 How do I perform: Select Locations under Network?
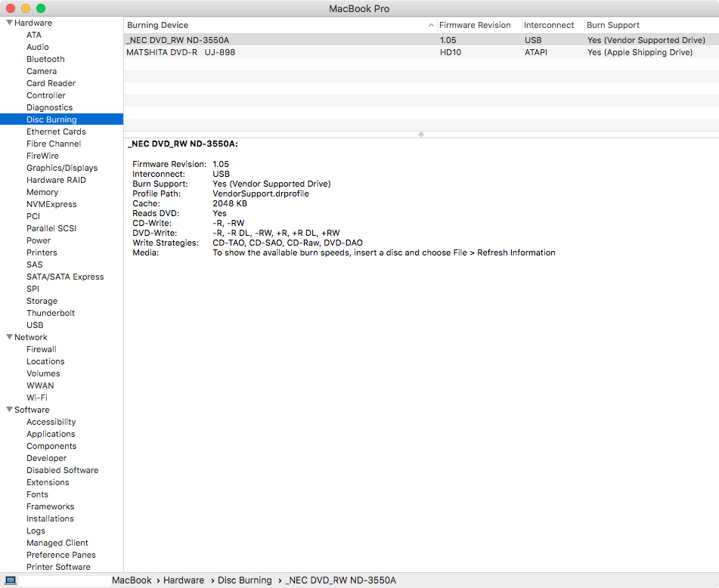click(45, 361)
